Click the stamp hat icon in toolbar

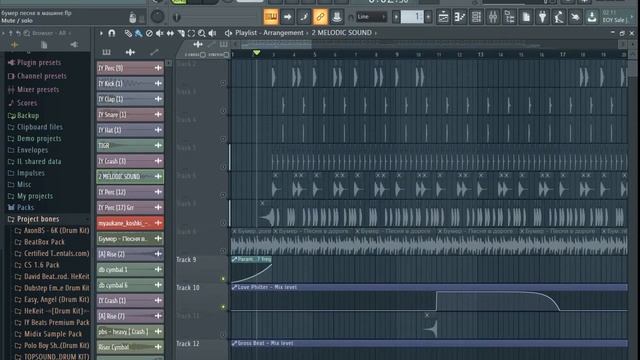(x=337, y=17)
